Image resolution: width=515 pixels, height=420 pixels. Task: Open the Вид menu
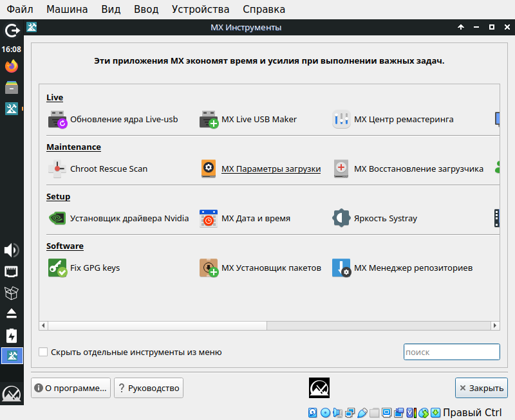click(x=111, y=9)
